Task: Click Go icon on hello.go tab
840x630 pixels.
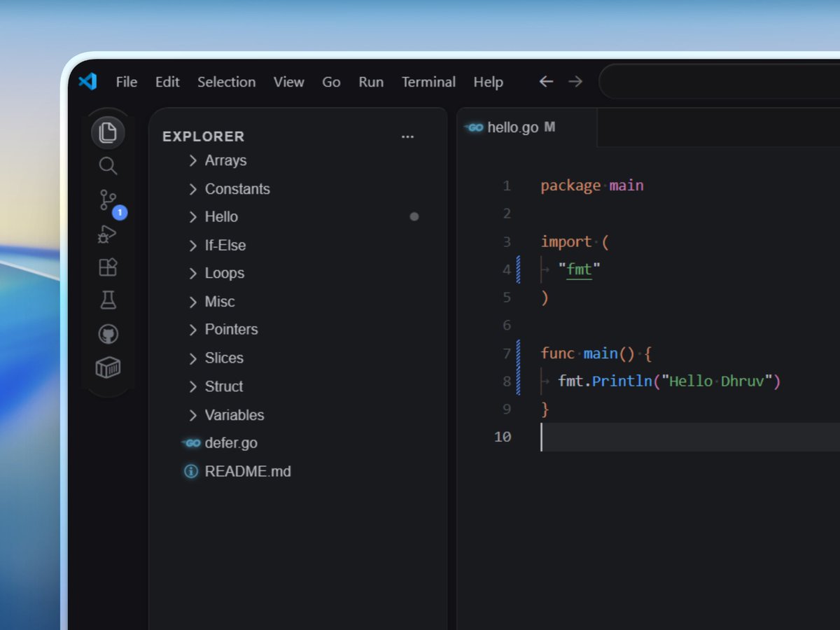Action: [x=475, y=127]
